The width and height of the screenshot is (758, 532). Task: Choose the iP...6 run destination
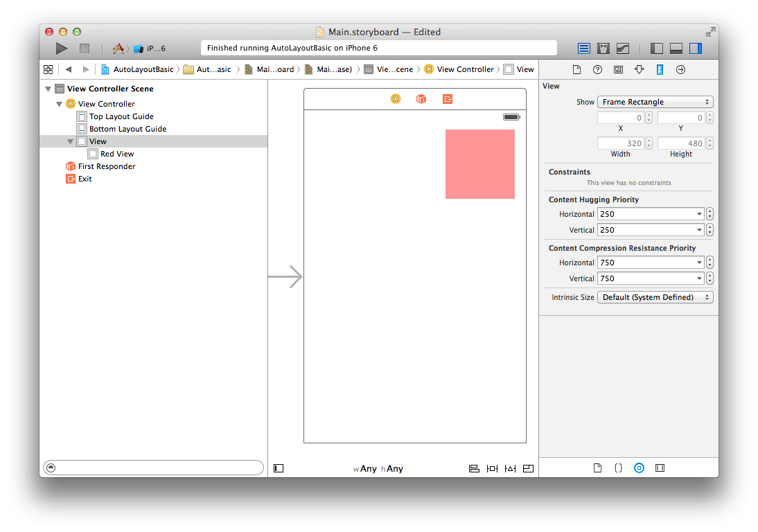[150, 48]
